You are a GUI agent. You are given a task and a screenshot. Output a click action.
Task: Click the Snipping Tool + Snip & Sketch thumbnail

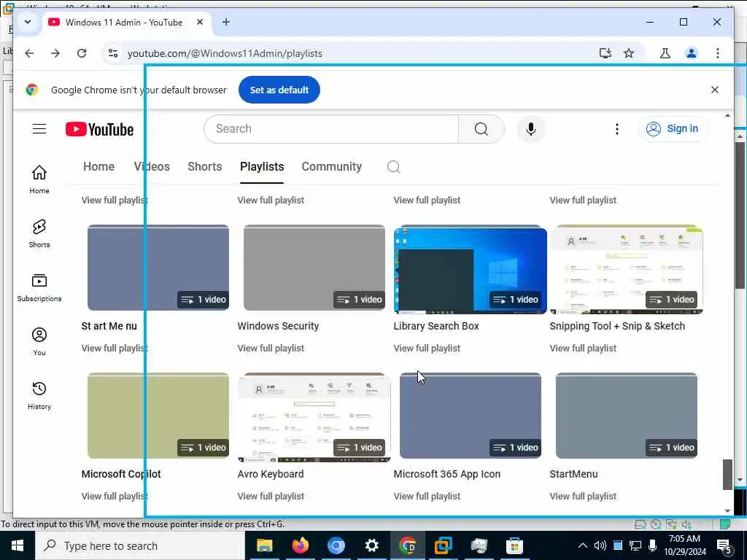(627, 270)
